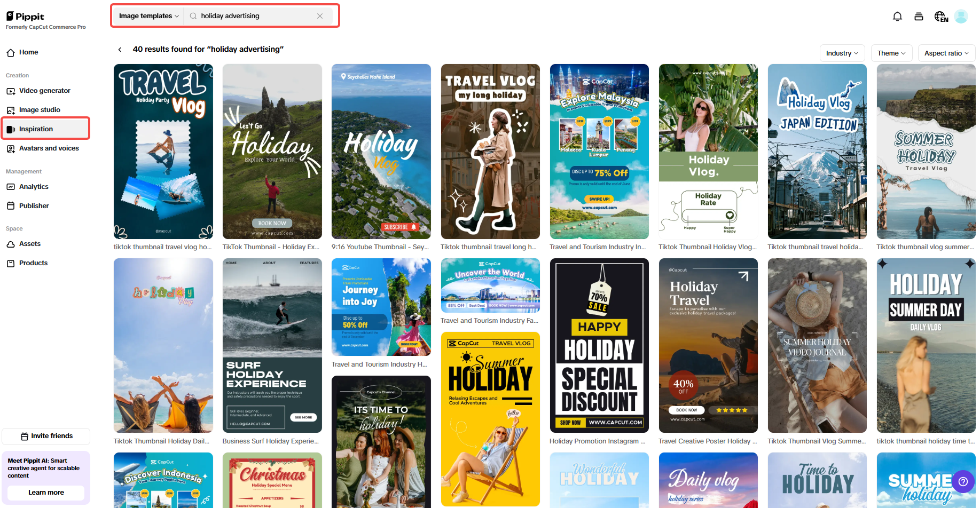Click the Avatars and voices icon

(x=11, y=148)
